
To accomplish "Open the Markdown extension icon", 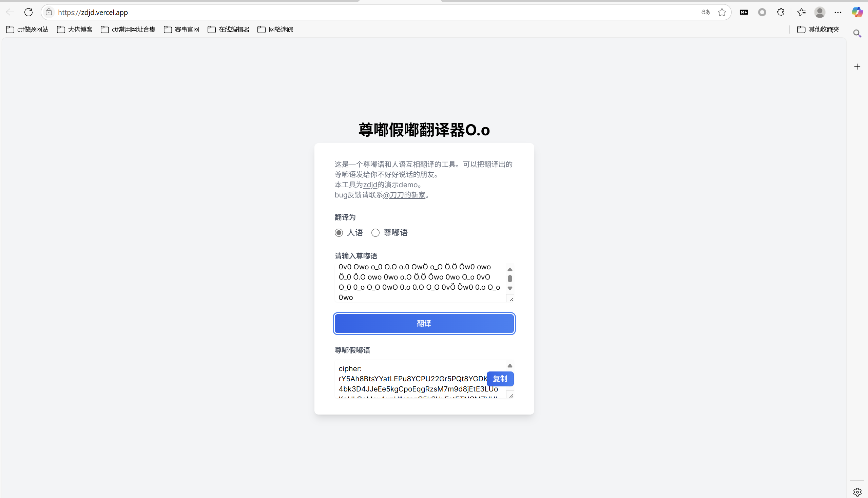I will [x=744, y=12].
